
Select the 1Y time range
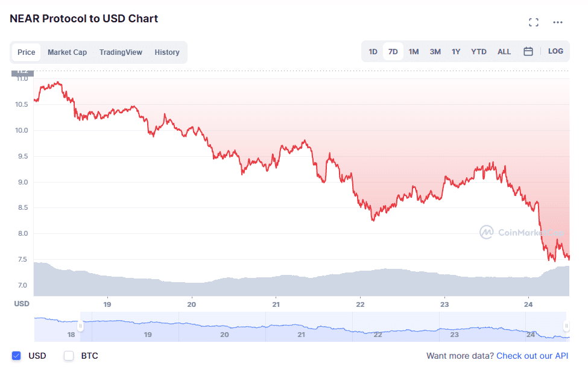coord(456,51)
